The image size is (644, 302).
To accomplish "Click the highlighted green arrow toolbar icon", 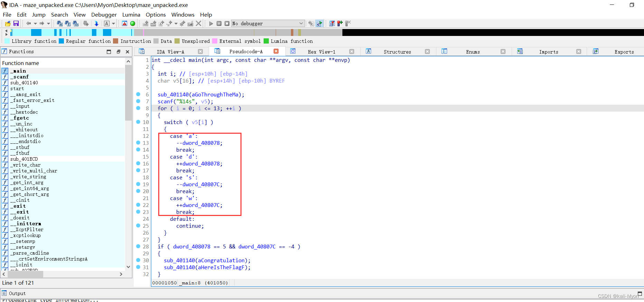I will [320, 23].
